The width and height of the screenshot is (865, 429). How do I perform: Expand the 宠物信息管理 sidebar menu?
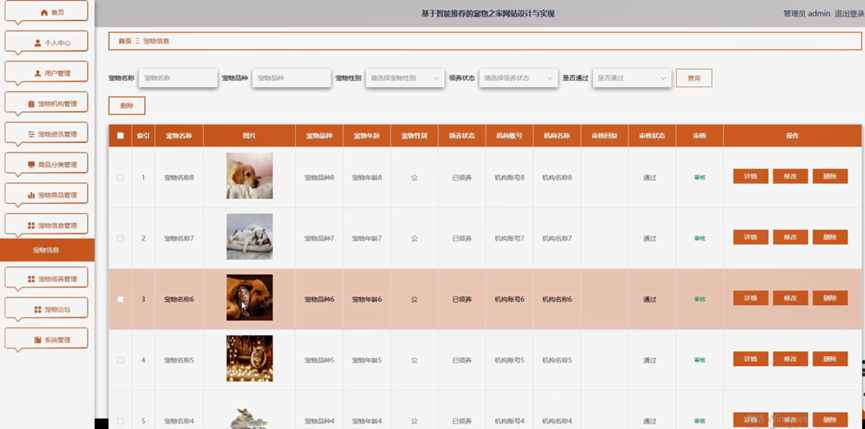pos(46,225)
